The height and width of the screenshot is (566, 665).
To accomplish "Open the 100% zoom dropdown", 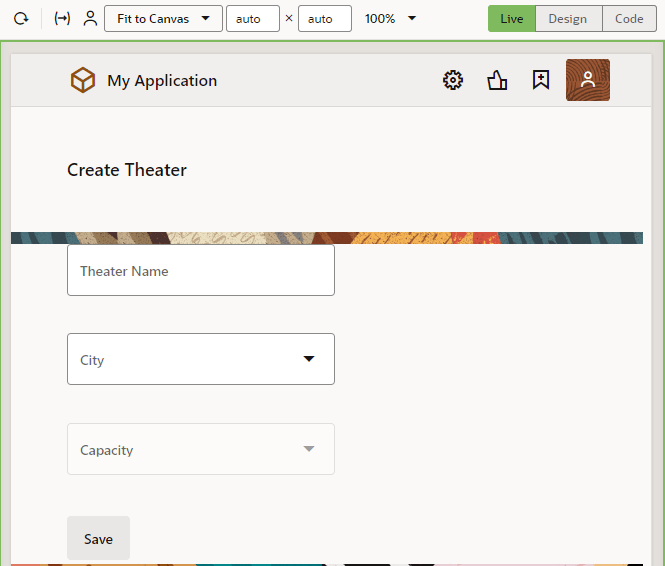I will 390,19.
